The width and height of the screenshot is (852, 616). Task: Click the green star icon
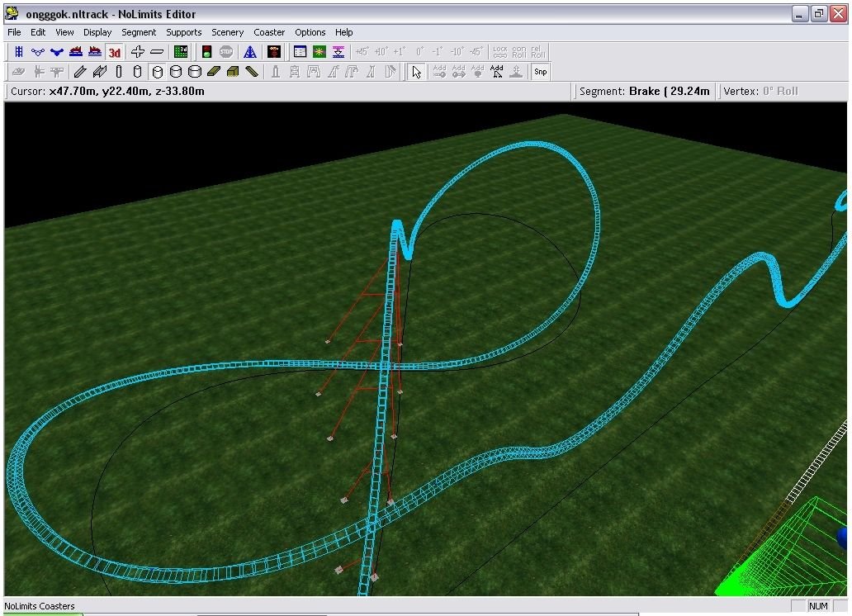[x=319, y=52]
